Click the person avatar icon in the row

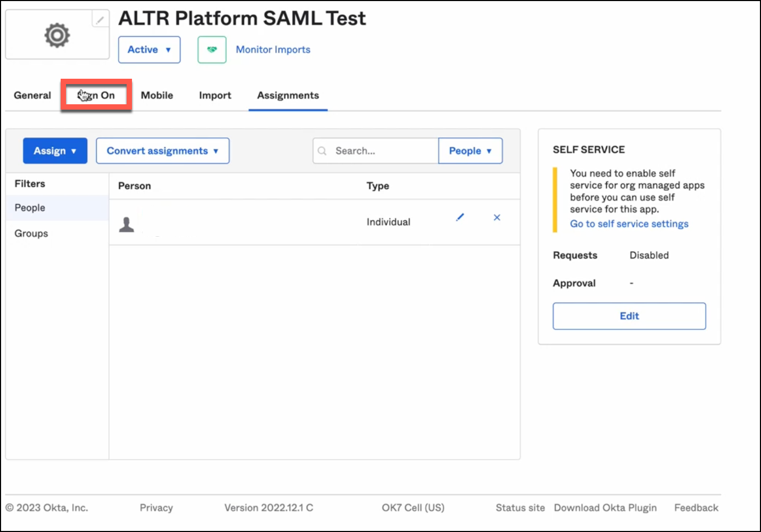[127, 225]
